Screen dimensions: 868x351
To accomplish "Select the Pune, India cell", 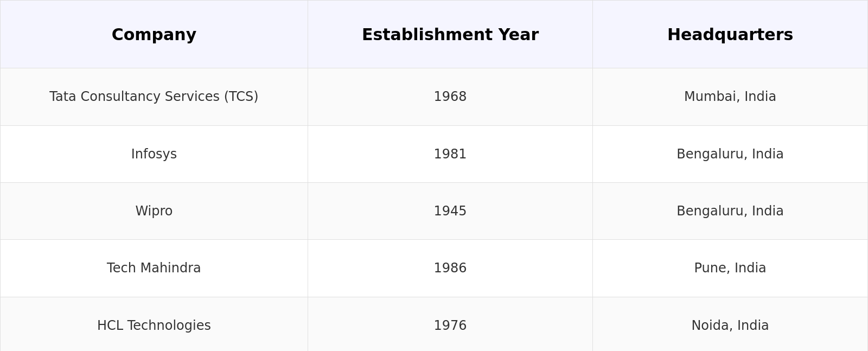I will pos(730,268).
